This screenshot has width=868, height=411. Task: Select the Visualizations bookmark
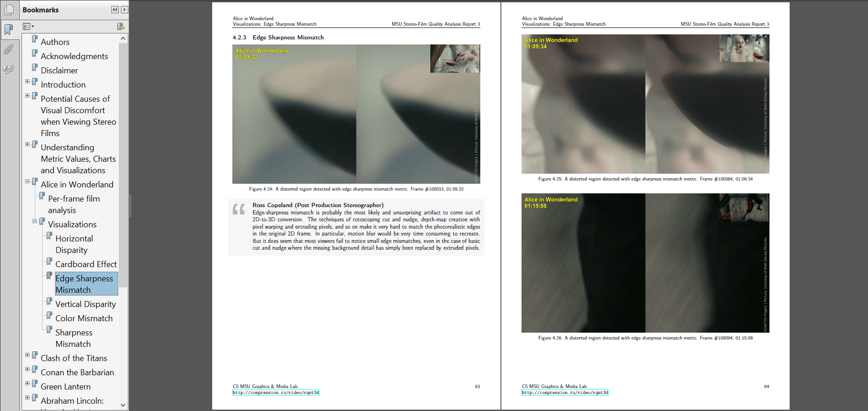pyautogui.click(x=72, y=225)
